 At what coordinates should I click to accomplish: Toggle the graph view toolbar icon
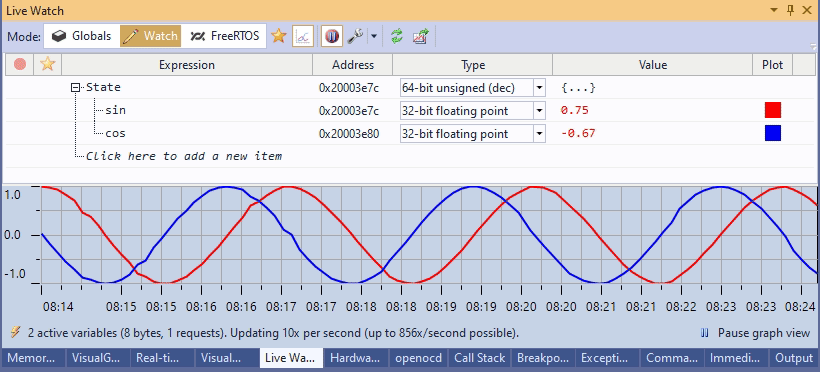[303, 36]
